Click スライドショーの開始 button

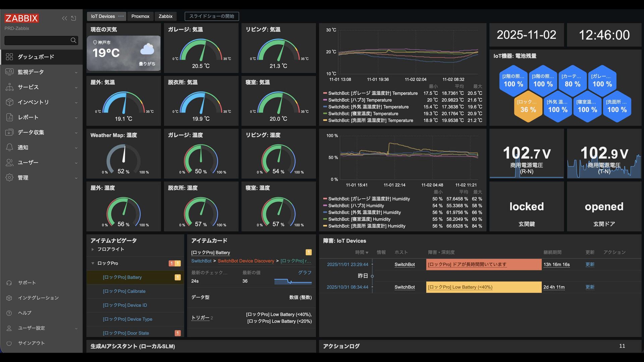point(212,16)
